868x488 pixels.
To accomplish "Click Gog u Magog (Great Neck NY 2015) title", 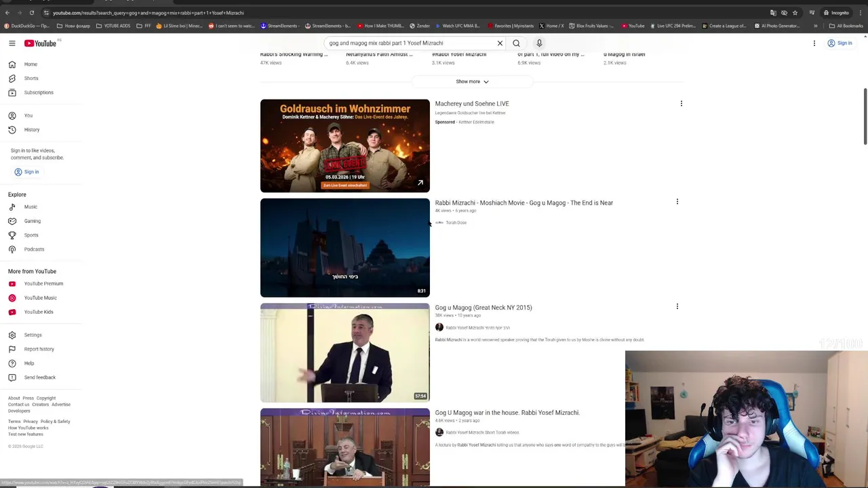I will pyautogui.click(x=484, y=308).
